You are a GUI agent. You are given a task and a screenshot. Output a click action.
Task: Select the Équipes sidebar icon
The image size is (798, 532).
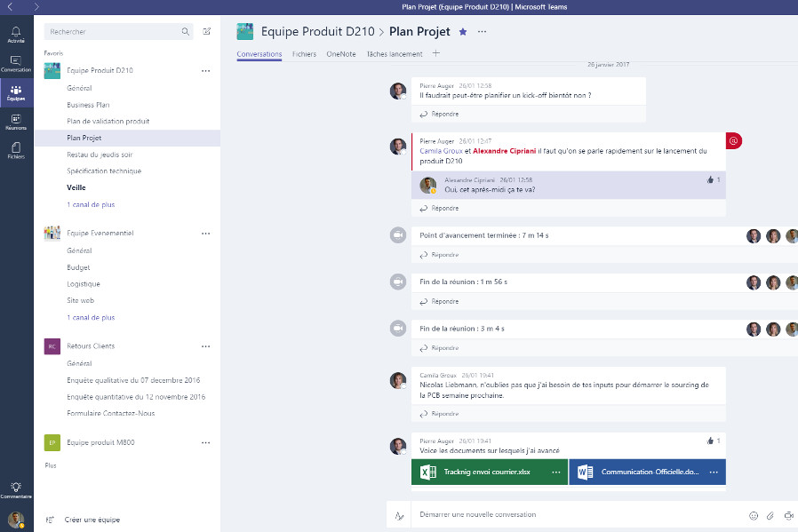(16, 92)
